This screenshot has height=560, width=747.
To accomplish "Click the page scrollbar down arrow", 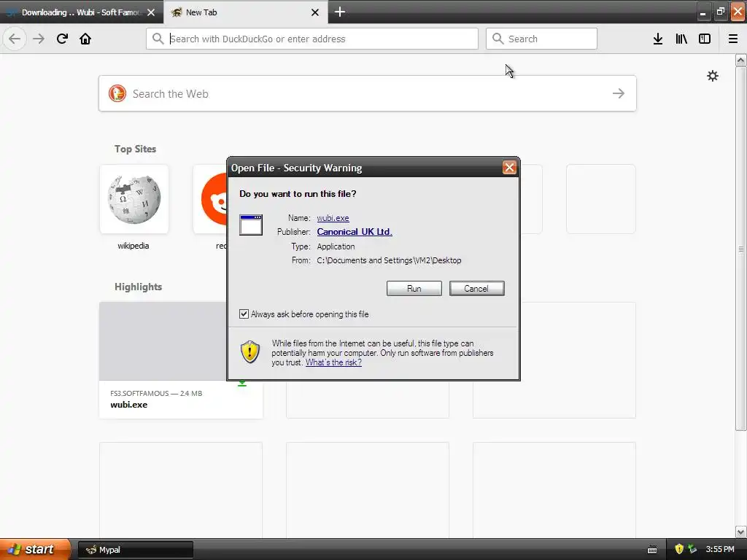I will (740, 532).
